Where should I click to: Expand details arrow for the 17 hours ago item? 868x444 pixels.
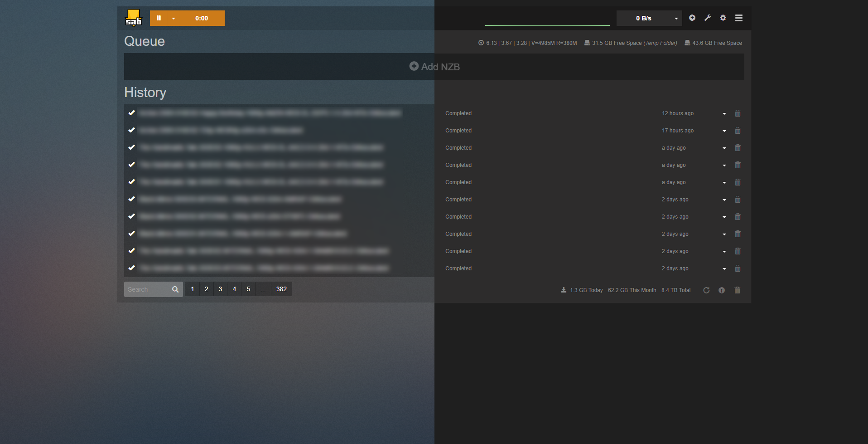[x=724, y=131]
